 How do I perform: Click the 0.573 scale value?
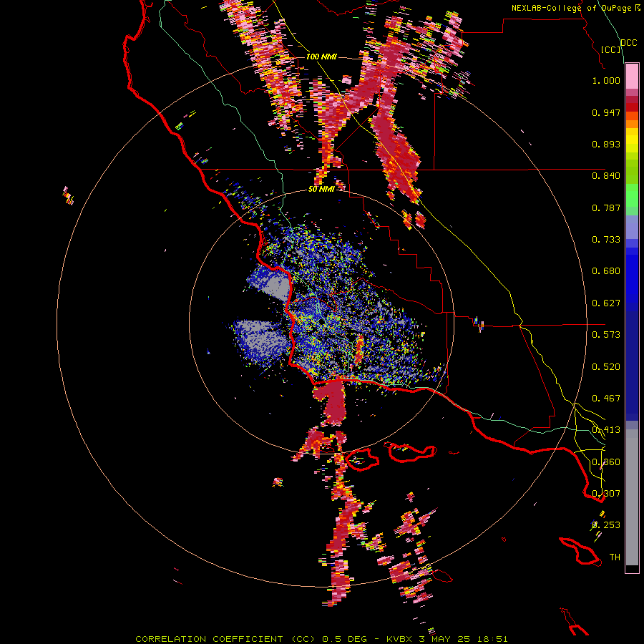coord(606,335)
